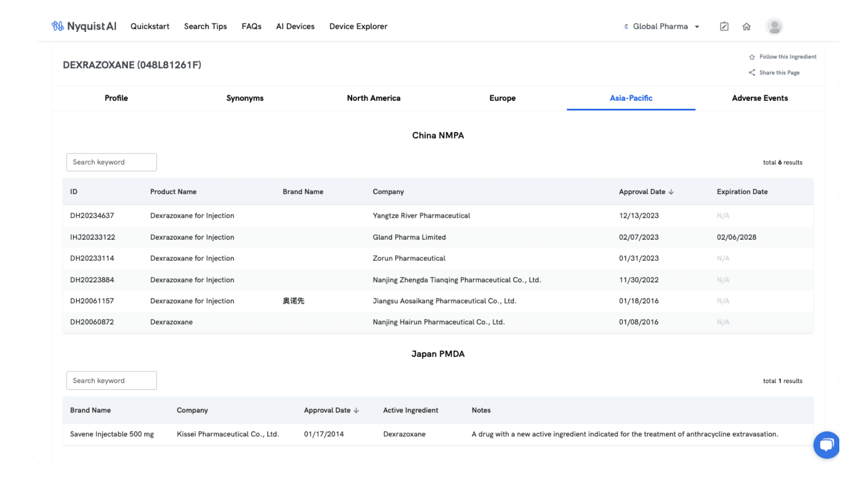Toggle Approval Date sorting in Japan PMDA table
Screen dimensions: 868x481
[356, 410]
